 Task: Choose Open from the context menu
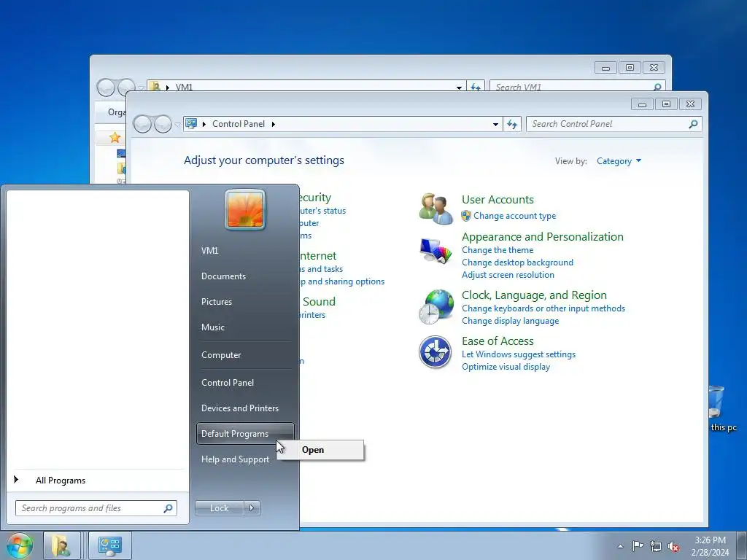click(x=320, y=450)
